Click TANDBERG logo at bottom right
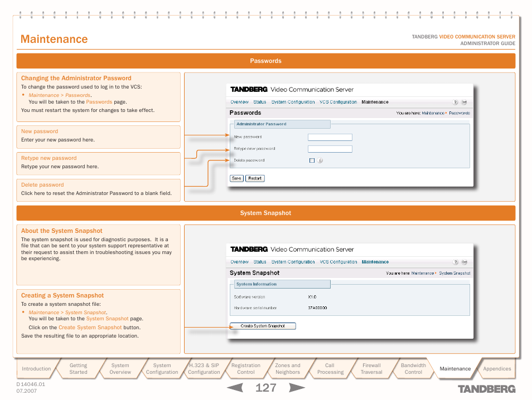This screenshot has width=532, height=400. (x=486, y=389)
